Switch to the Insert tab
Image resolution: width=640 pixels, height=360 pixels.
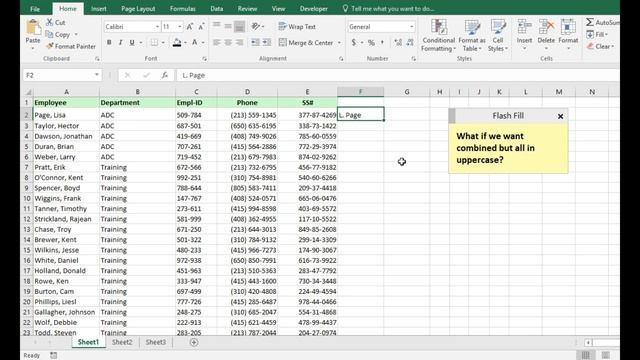(x=98, y=9)
